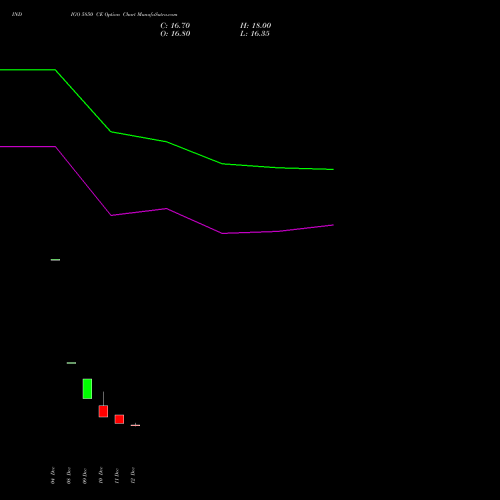The height and width of the screenshot is (500, 500).
Task: Click the 11 Dec date axis label
Action: coord(117,475)
